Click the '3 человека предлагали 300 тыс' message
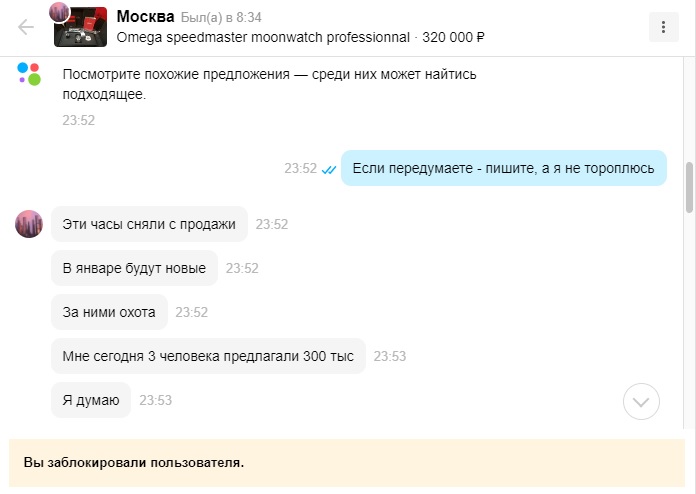The width and height of the screenshot is (696, 494). 208,356
